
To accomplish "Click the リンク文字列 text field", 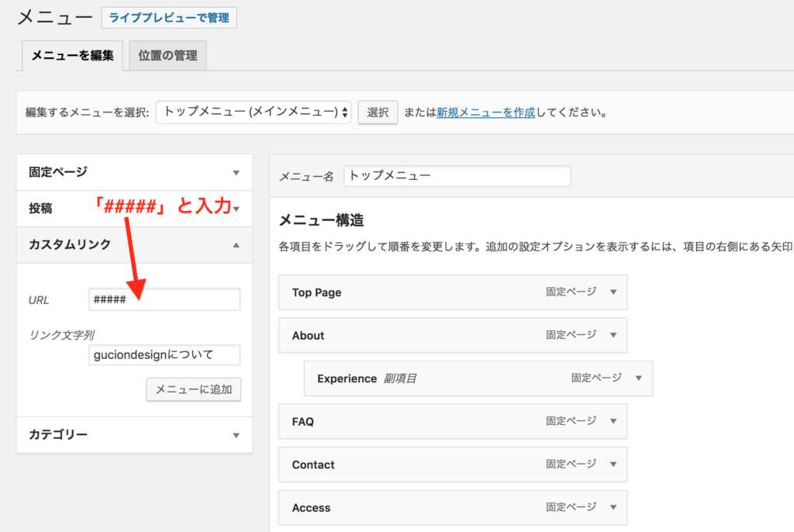I will point(164,355).
